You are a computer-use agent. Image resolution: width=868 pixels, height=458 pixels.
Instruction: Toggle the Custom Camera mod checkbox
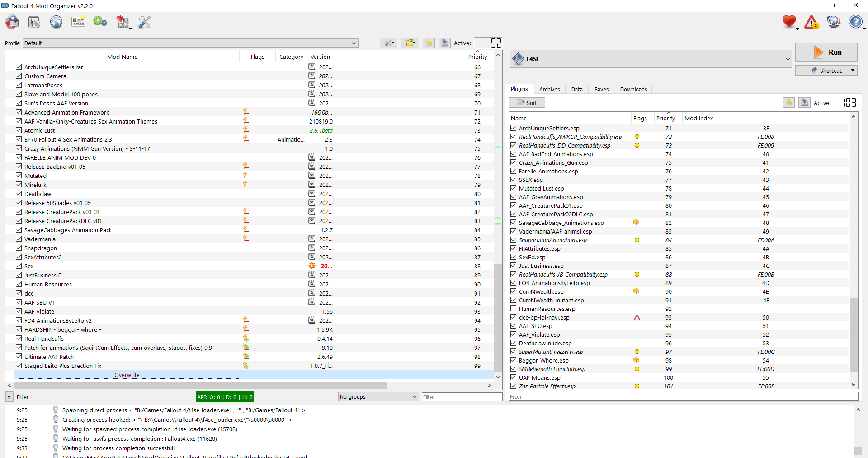coord(19,76)
